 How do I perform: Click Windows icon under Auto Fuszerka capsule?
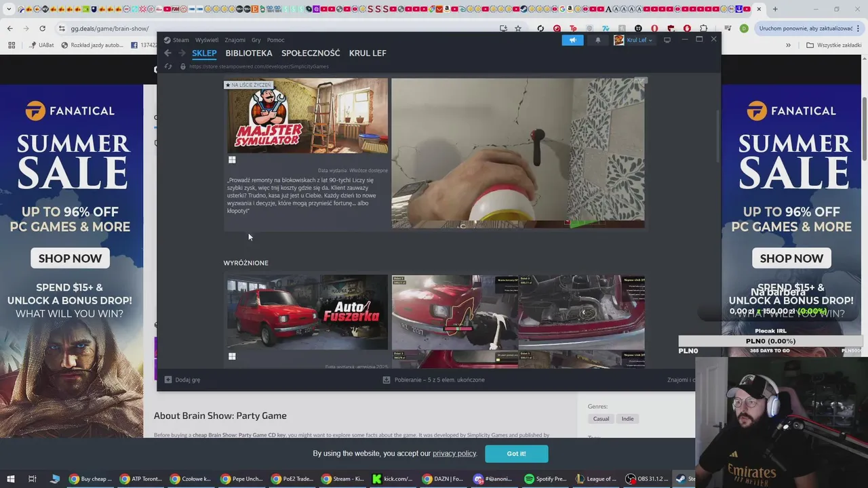[232, 357]
